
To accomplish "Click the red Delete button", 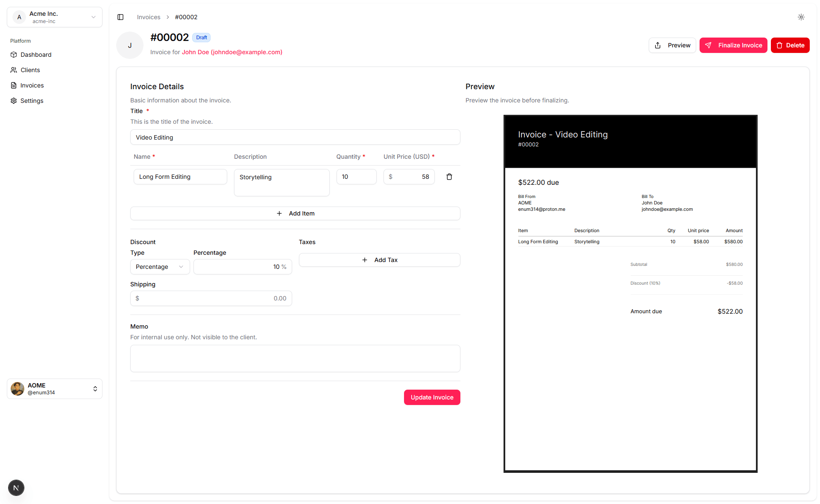I will pyautogui.click(x=790, y=45).
